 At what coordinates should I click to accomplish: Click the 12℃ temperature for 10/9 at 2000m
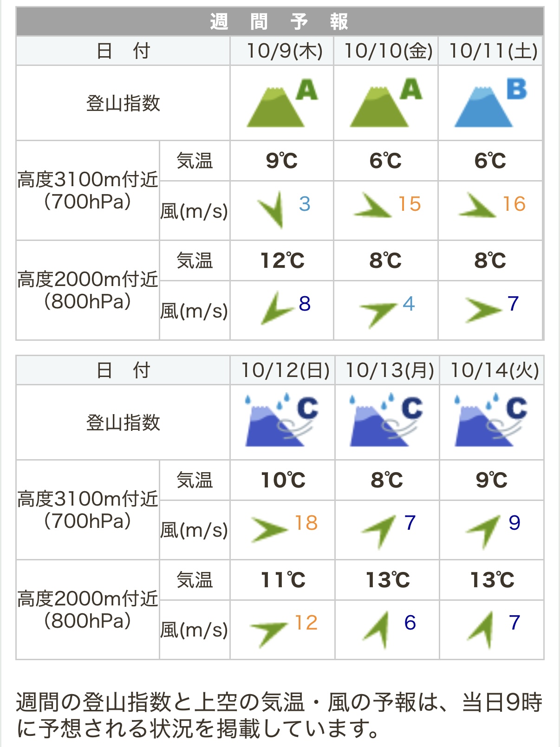coord(282,260)
